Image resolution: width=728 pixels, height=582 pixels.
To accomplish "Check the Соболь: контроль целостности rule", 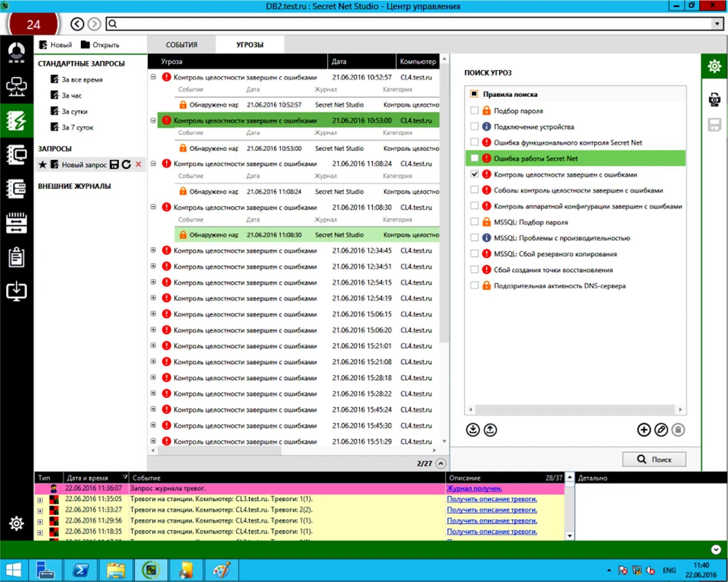I will tap(475, 190).
